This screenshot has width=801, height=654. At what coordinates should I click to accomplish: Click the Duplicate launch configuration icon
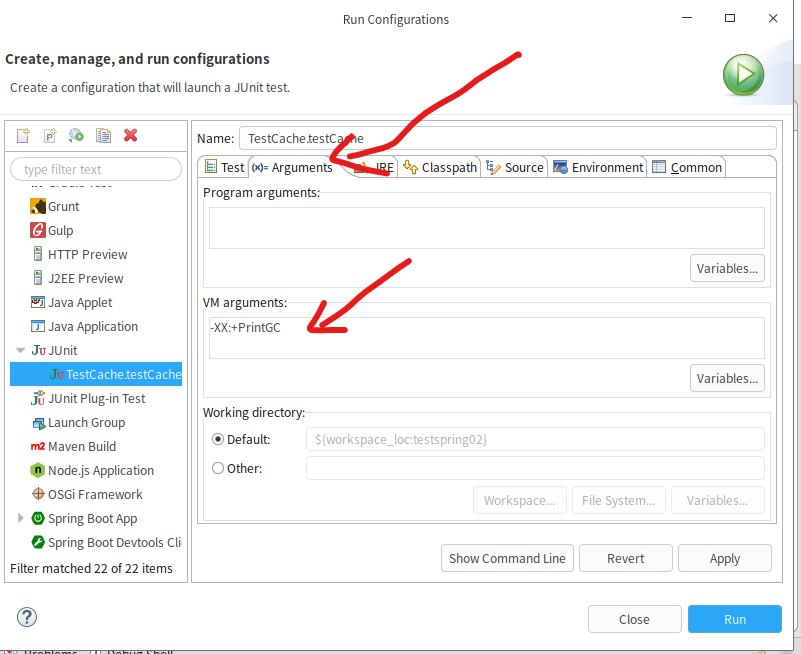(x=103, y=135)
